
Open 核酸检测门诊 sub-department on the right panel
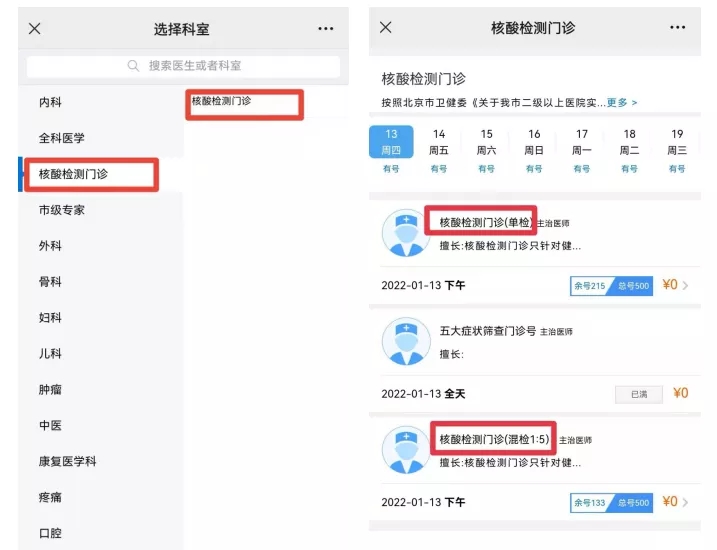(x=222, y=102)
